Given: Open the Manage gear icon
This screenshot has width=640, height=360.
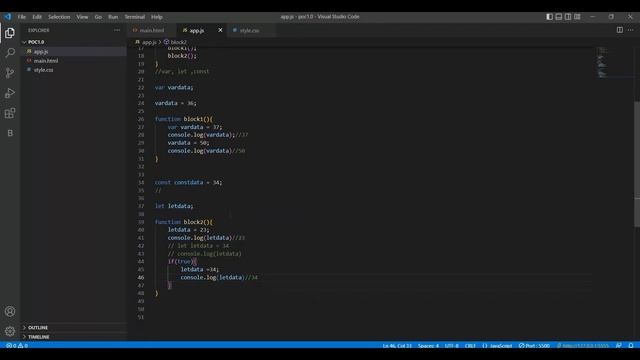Looking at the screenshot, I should (x=10, y=331).
